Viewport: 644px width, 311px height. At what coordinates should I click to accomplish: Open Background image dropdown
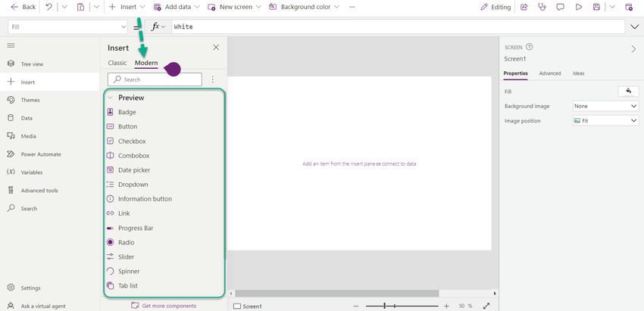click(x=606, y=106)
